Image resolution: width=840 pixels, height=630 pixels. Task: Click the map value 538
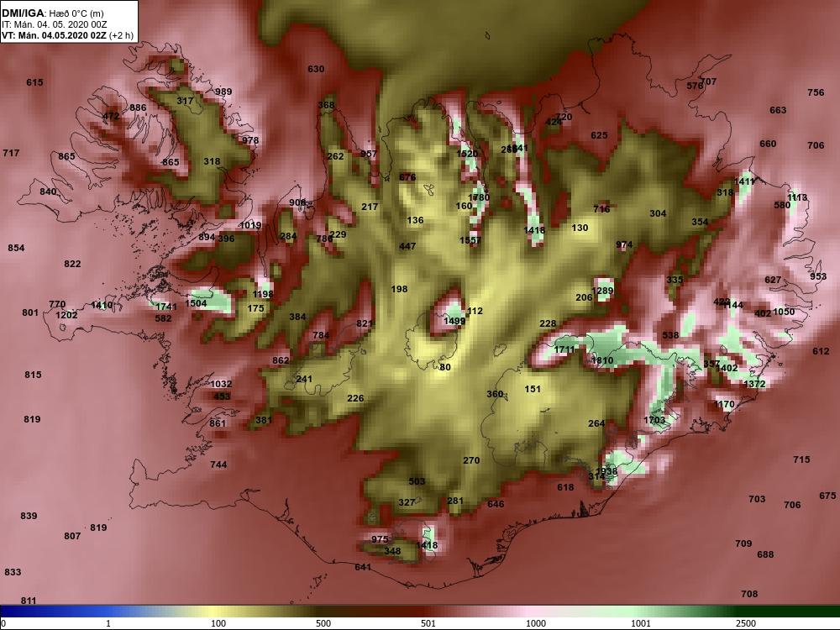[670, 335]
